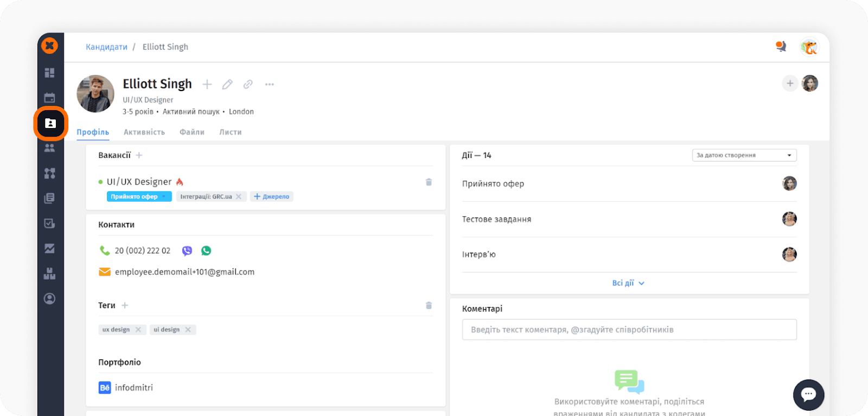Click the pencil edit icon beside Elliott Singh
This screenshot has height=416, width=868.
click(227, 84)
